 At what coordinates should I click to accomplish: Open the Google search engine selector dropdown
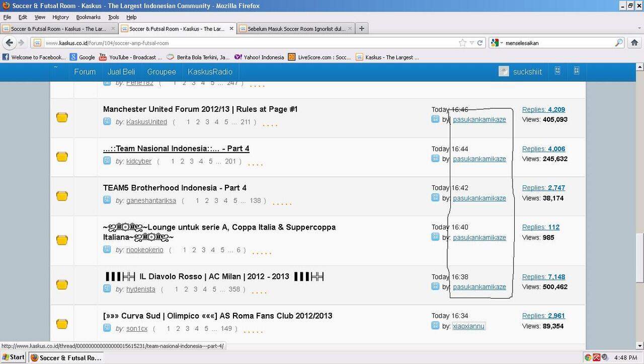click(497, 43)
